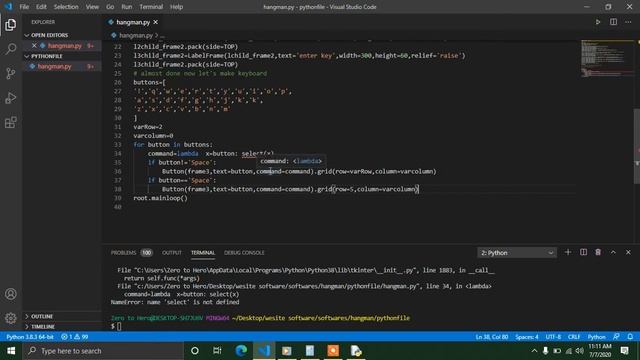Select language mode Python in status bar
Screen dimensions: 640x360
click(596, 337)
